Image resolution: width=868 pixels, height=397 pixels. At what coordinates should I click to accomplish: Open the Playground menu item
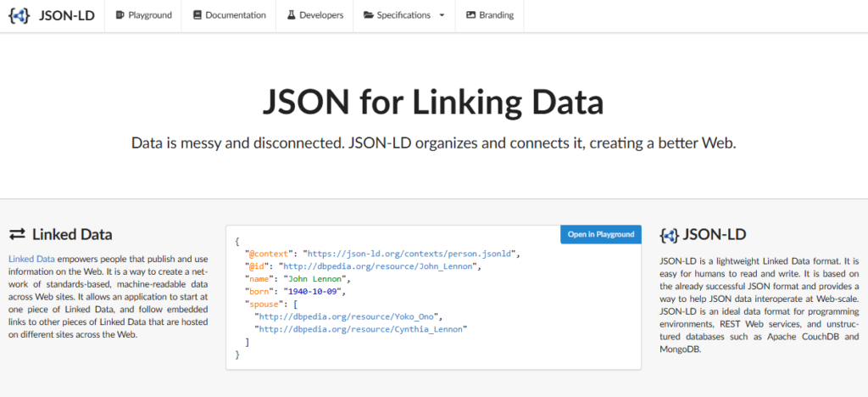(x=143, y=15)
